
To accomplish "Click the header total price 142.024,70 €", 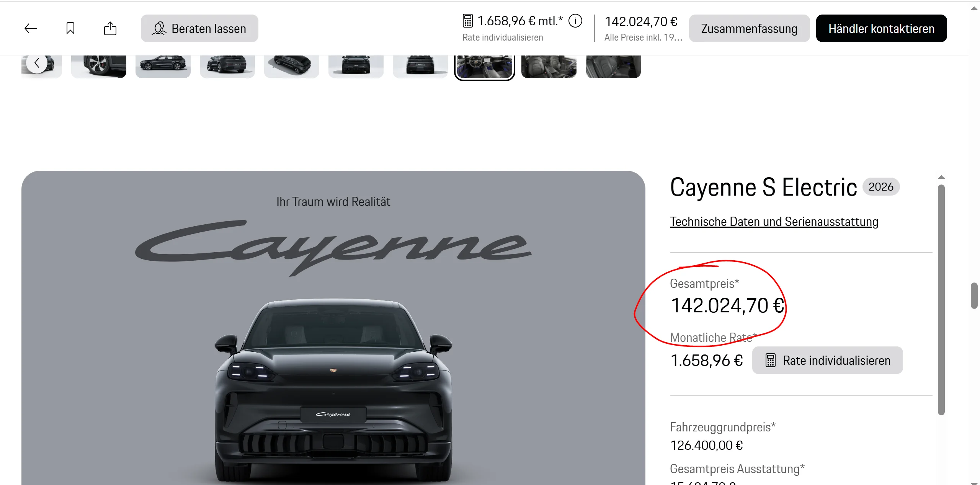I will coord(641,21).
